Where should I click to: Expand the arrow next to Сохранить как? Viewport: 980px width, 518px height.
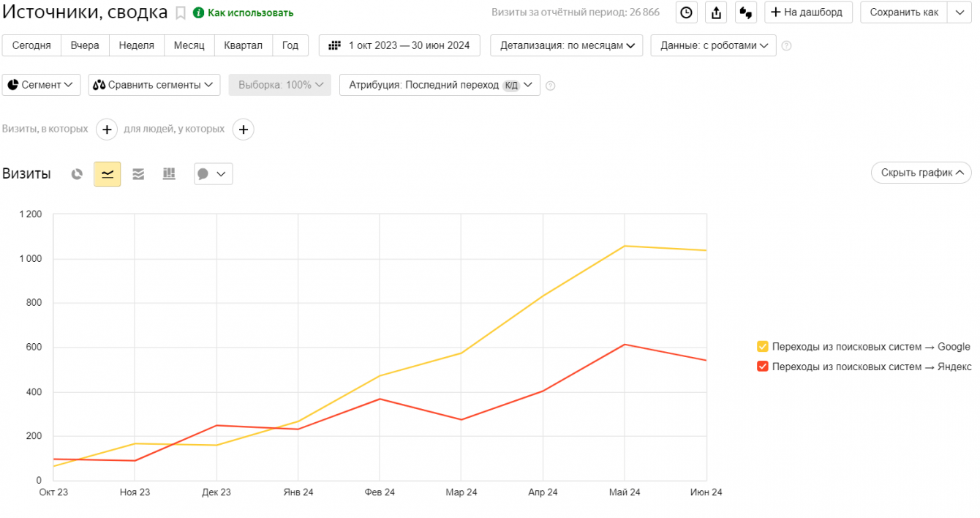point(960,12)
